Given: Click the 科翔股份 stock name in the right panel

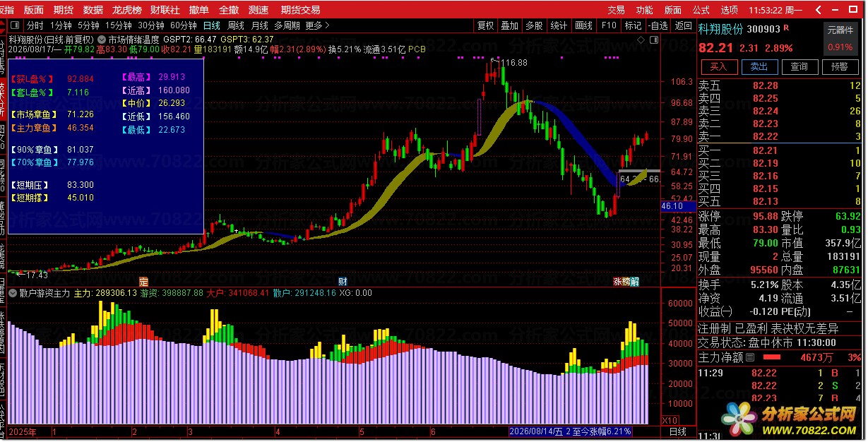Looking at the screenshot, I should point(721,30).
